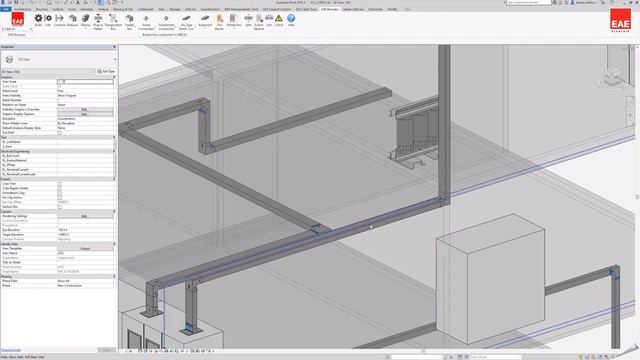Click the ViewCube in the 3D view
The image size is (640, 360).
613,78
